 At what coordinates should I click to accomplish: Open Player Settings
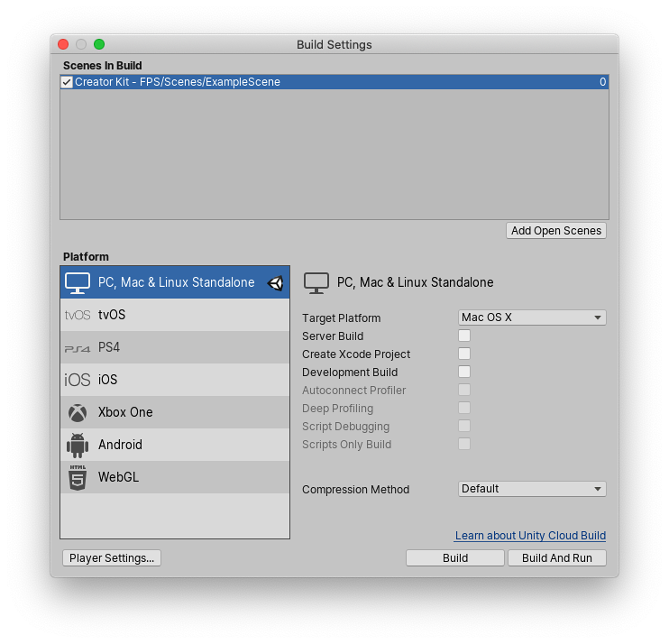[x=112, y=558]
